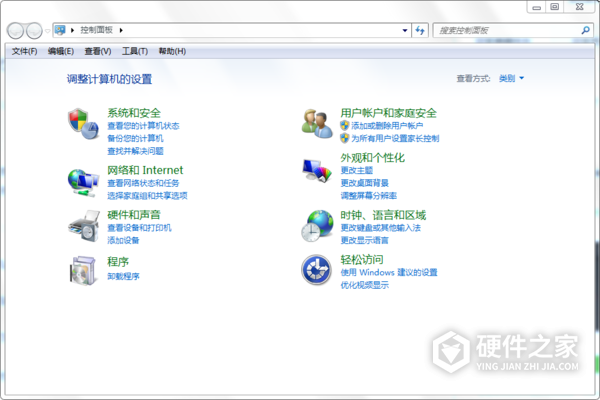Open the 外观和个性化 heading
Viewport: 600px width, 400px height.
[373, 158]
